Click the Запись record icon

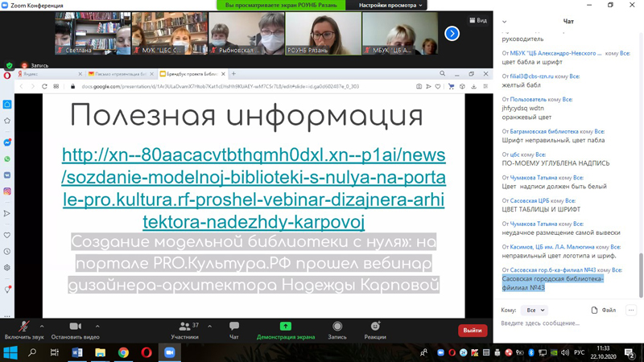pyautogui.click(x=336, y=330)
